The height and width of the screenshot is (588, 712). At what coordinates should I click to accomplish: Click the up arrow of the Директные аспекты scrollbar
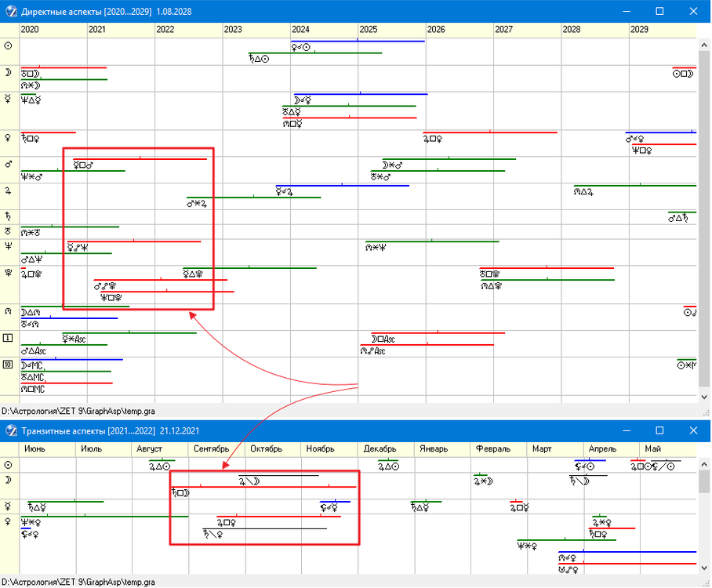tap(704, 45)
